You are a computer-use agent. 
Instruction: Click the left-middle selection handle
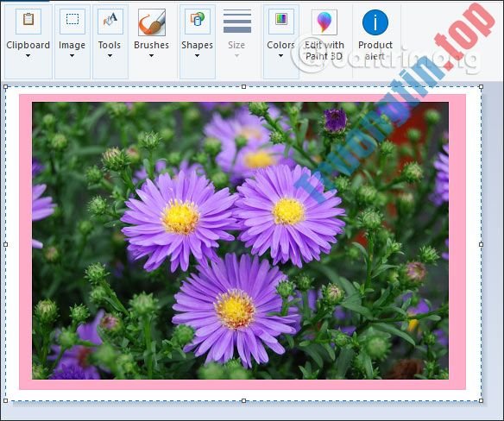click(5, 244)
